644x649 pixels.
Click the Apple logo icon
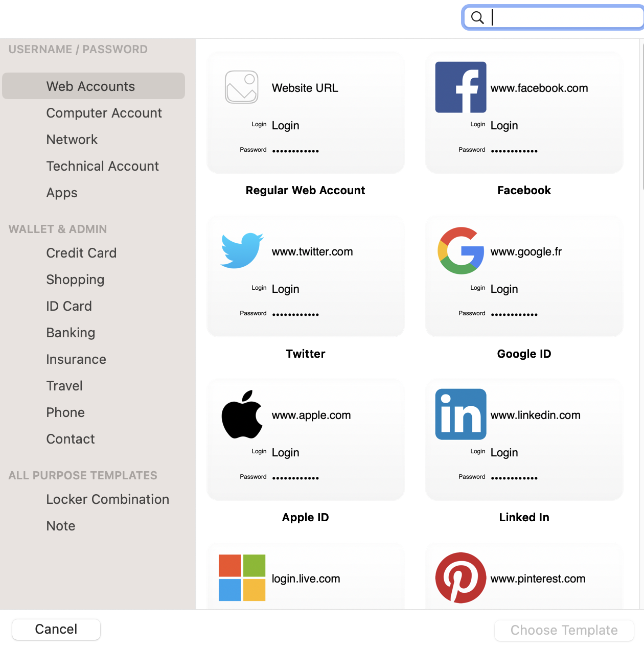(242, 414)
